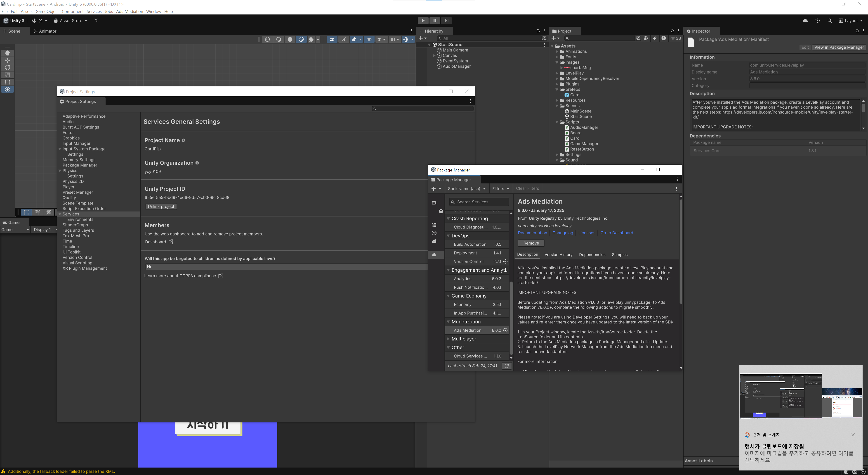Open Sort: Name (asc) dropdown
Viewport: 868px width, 475px height.
(467, 189)
